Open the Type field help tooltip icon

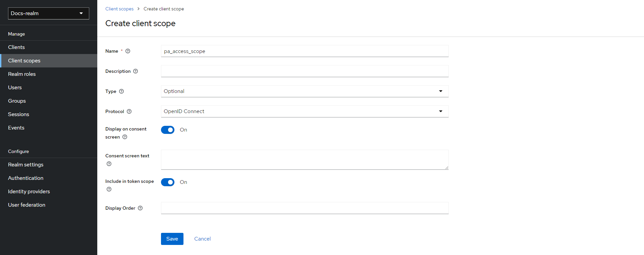coord(121,91)
